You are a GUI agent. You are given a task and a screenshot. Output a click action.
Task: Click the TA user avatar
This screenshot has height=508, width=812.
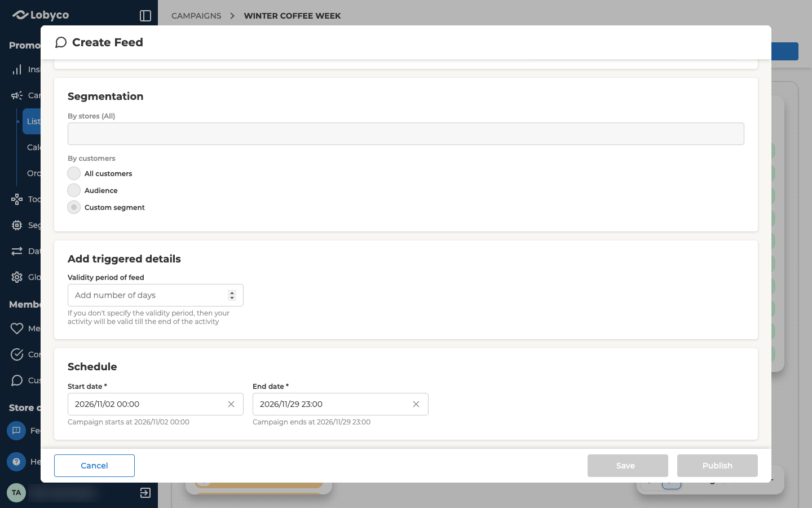tap(16, 493)
